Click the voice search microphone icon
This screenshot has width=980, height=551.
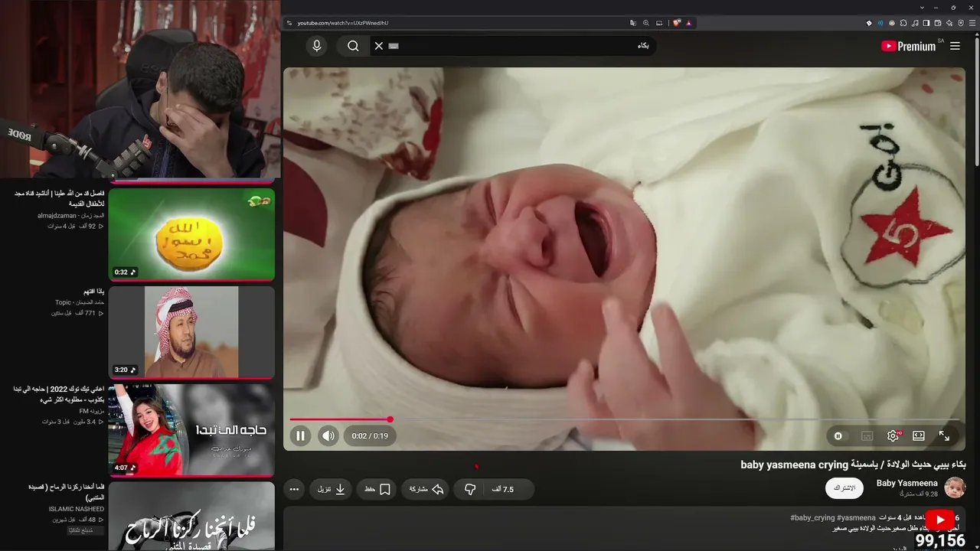(x=317, y=46)
